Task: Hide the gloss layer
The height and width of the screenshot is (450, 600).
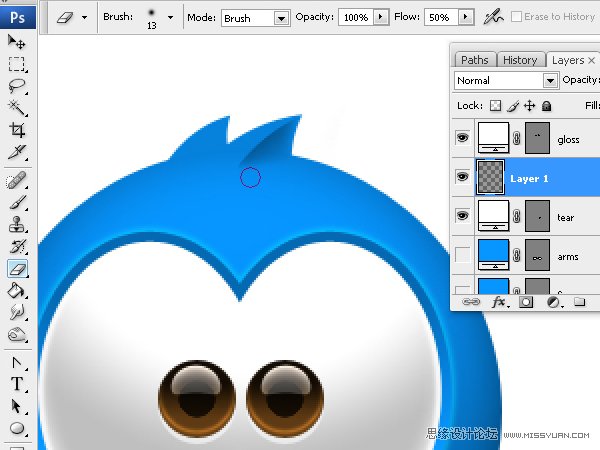Action: [462, 137]
